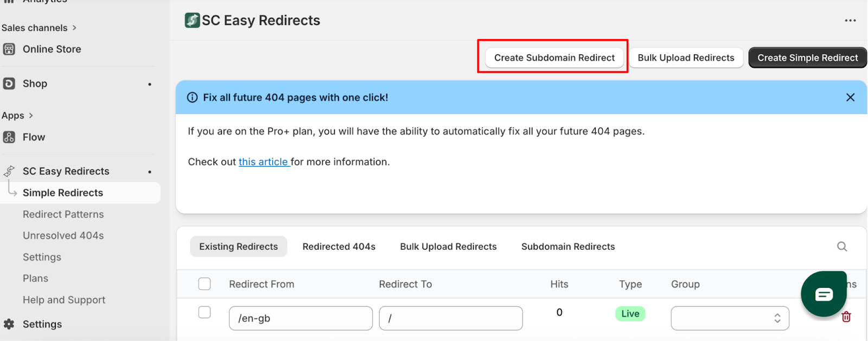This screenshot has width=868, height=341.
Task: Open the green chat support bubble
Action: (x=824, y=294)
